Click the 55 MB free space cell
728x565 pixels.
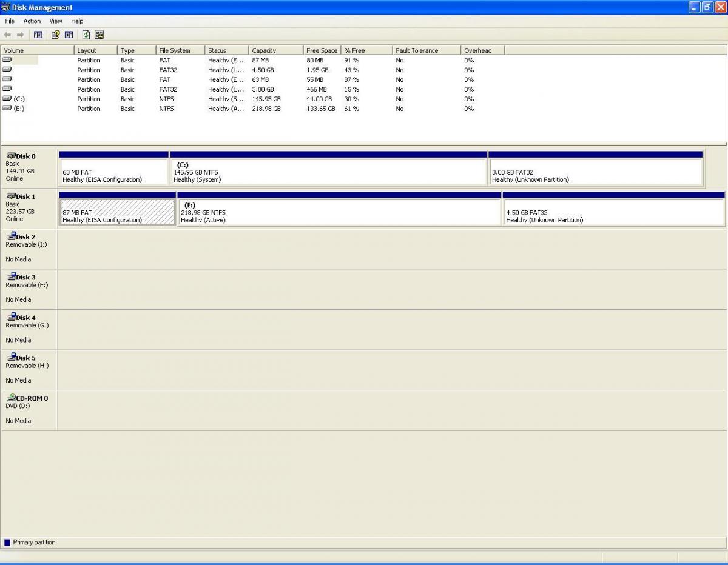[x=315, y=79]
